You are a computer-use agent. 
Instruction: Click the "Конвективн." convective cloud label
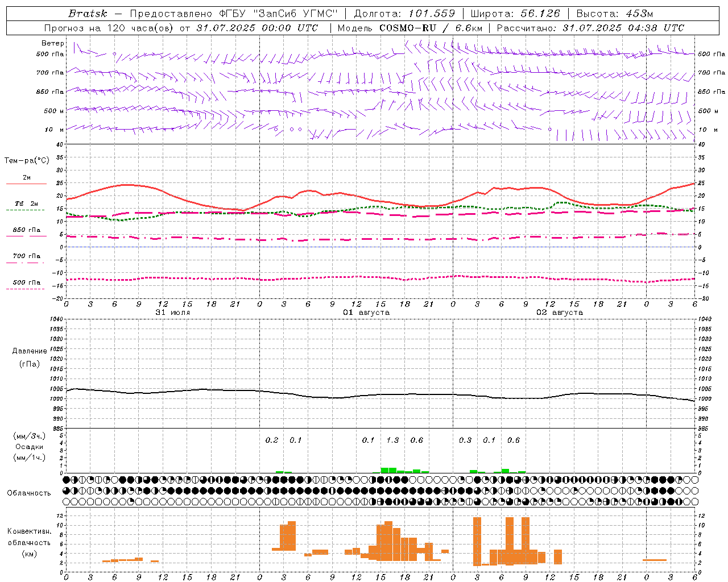(x=30, y=531)
